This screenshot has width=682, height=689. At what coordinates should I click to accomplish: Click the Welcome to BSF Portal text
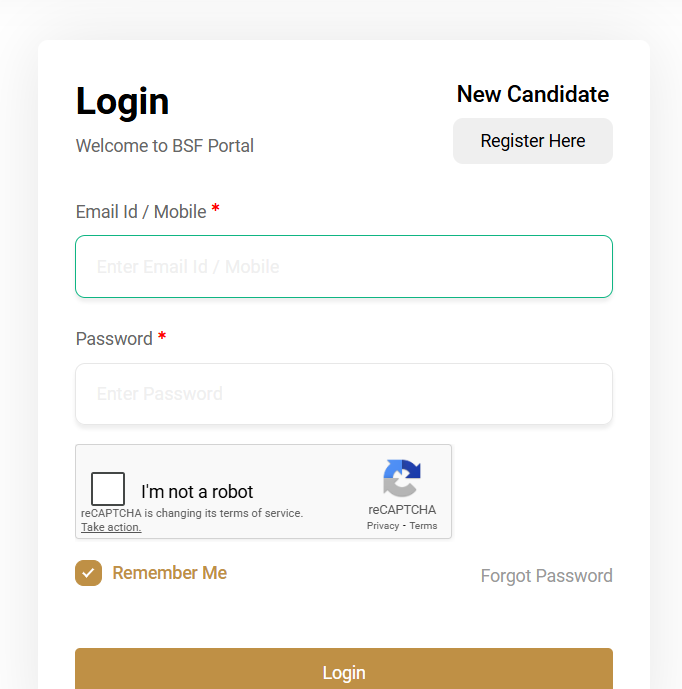point(165,146)
